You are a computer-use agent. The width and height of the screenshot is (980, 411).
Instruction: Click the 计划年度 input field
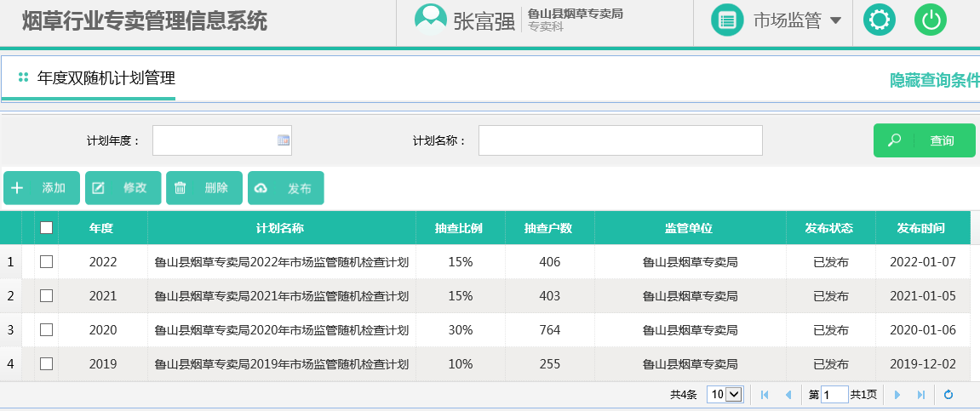222,140
